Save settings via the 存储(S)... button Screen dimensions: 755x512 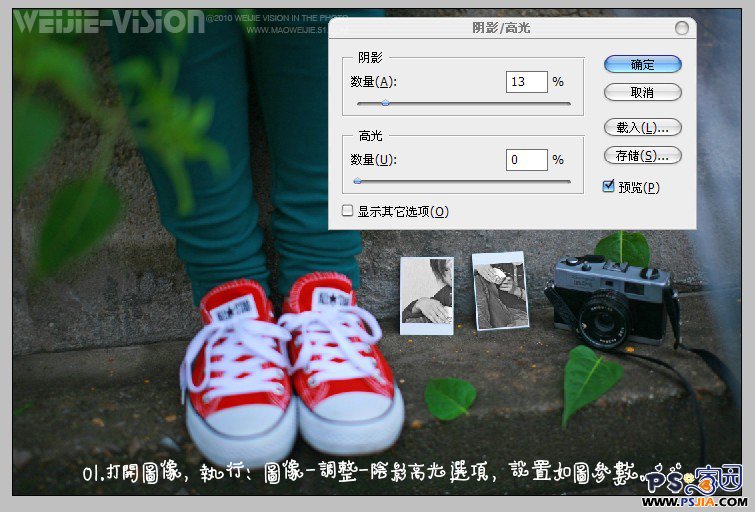642,156
